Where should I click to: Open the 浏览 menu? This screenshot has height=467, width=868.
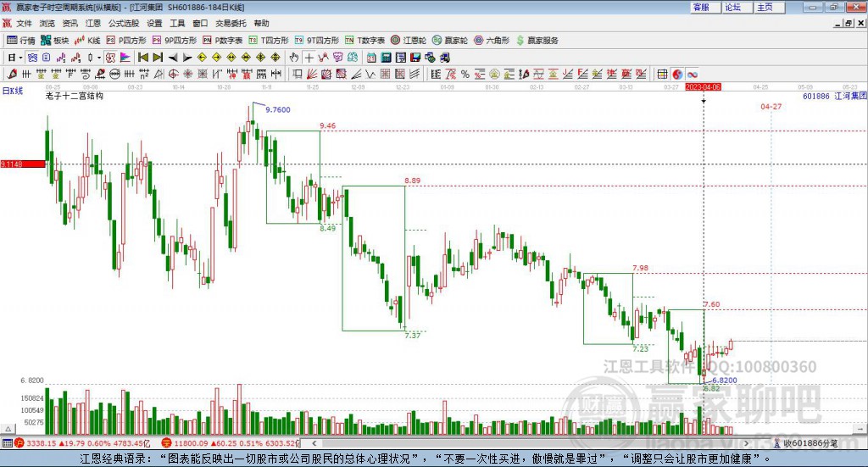[47, 23]
